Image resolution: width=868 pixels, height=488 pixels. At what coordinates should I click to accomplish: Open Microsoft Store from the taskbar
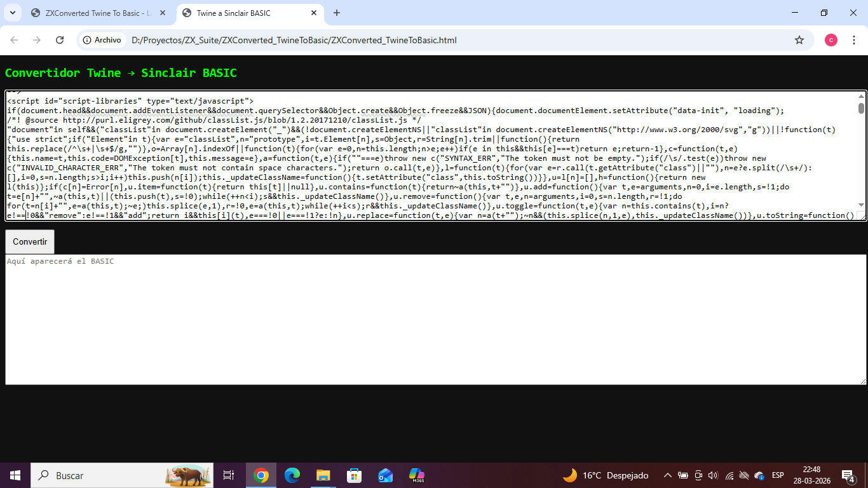coord(354,475)
